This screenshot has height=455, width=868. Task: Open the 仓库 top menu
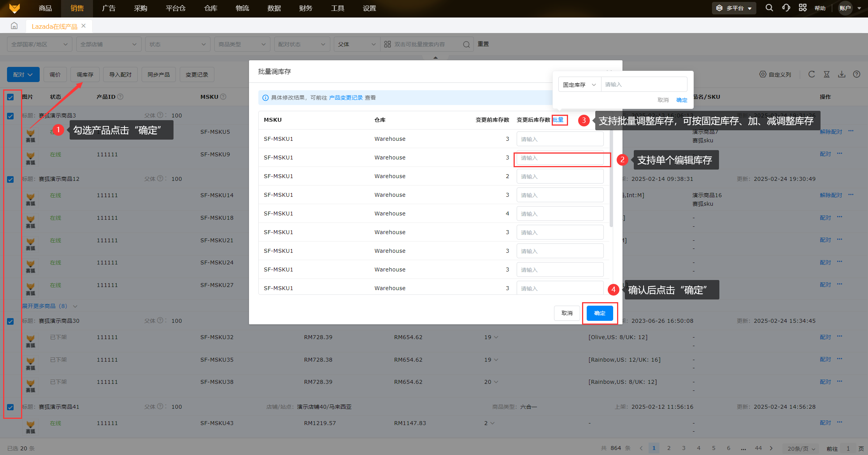click(210, 8)
